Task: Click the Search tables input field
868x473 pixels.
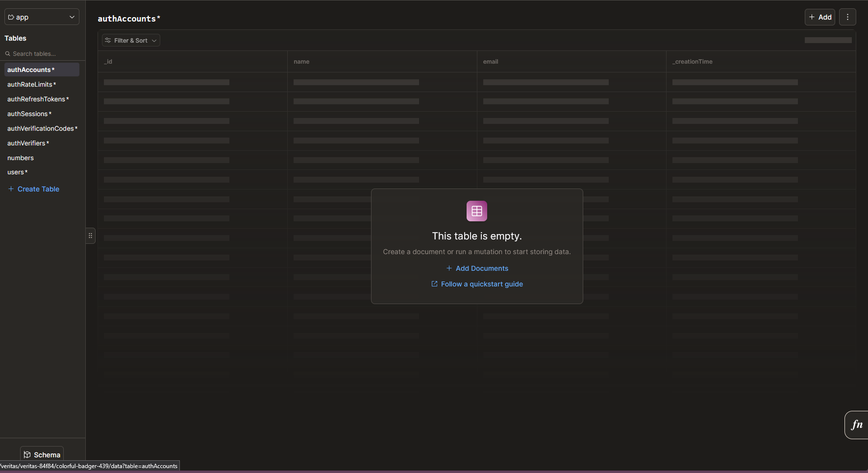Action: coord(43,54)
